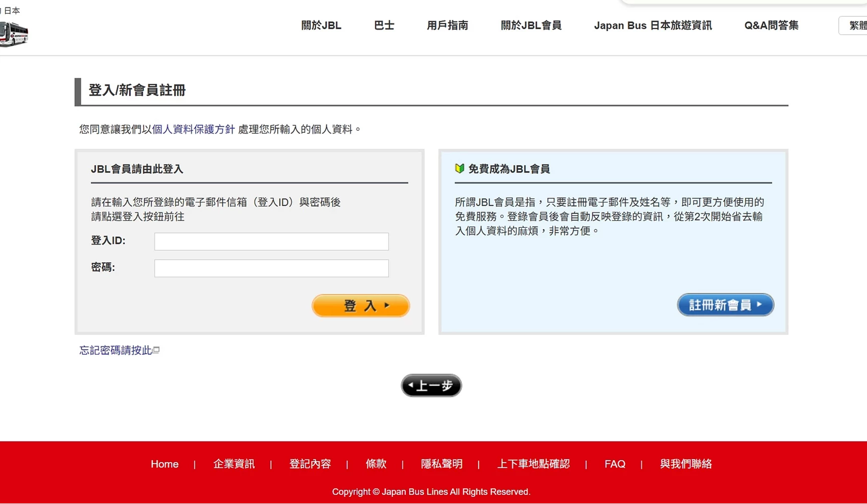Open 上下車地點確認 footer link
The width and height of the screenshot is (867, 504).
tap(533, 464)
